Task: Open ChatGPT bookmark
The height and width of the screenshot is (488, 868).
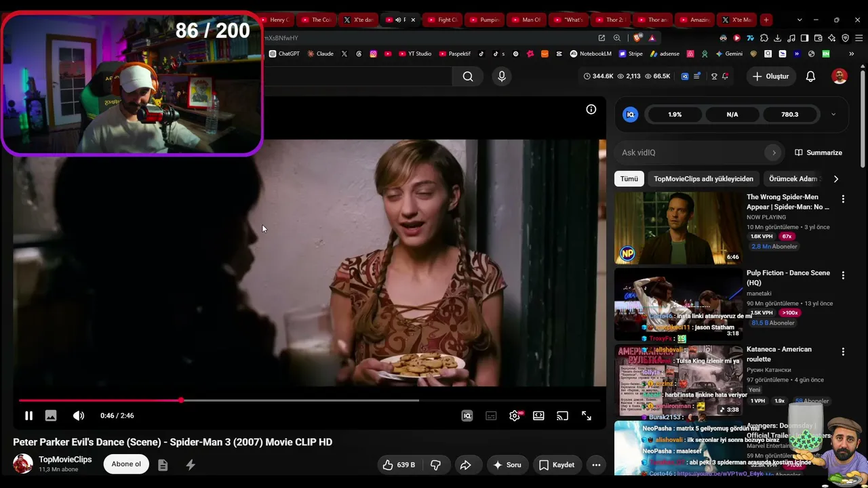Action: point(284,54)
